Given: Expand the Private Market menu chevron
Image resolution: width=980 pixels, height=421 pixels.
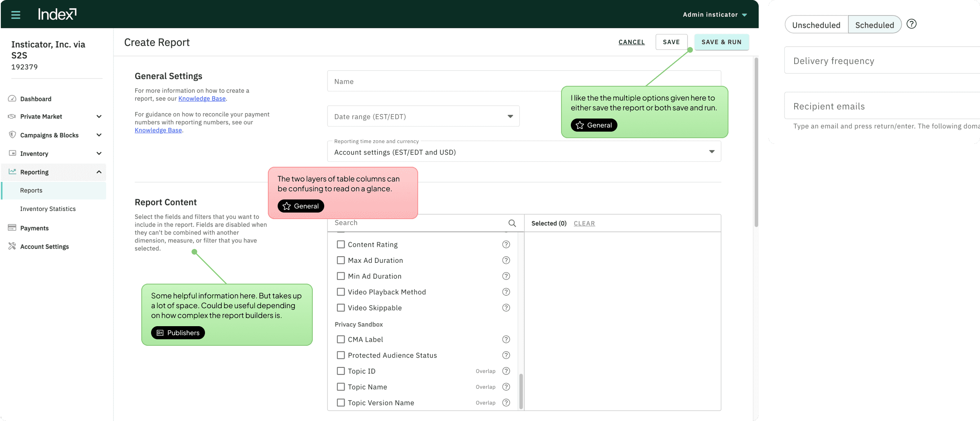Looking at the screenshot, I should (x=99, y=116).
